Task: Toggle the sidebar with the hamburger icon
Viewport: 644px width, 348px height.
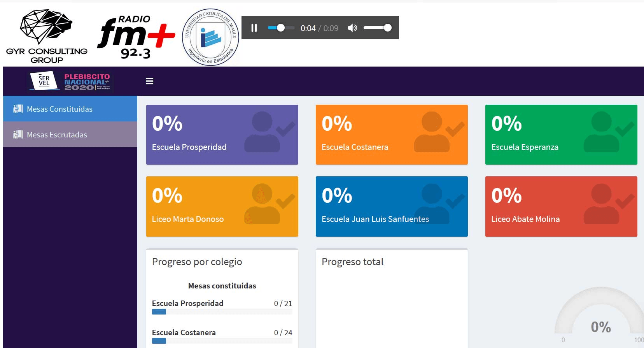Action: coord(149,81)
